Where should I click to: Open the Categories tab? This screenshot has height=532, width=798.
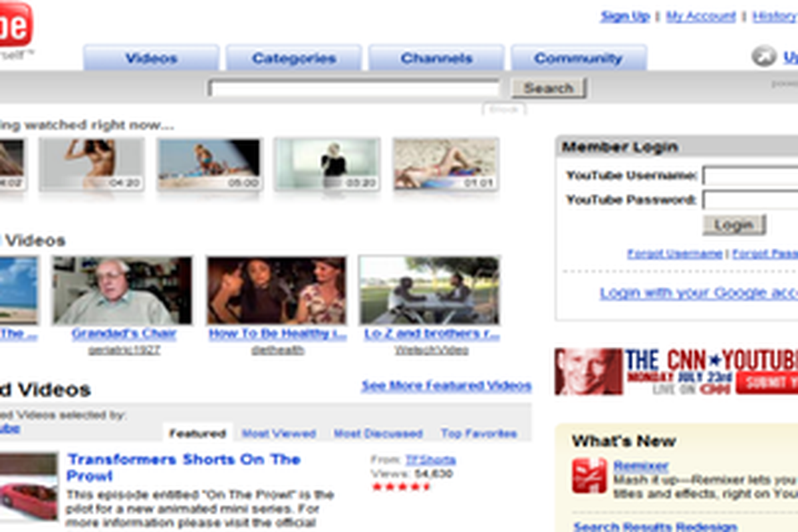[x=293, y=59]
